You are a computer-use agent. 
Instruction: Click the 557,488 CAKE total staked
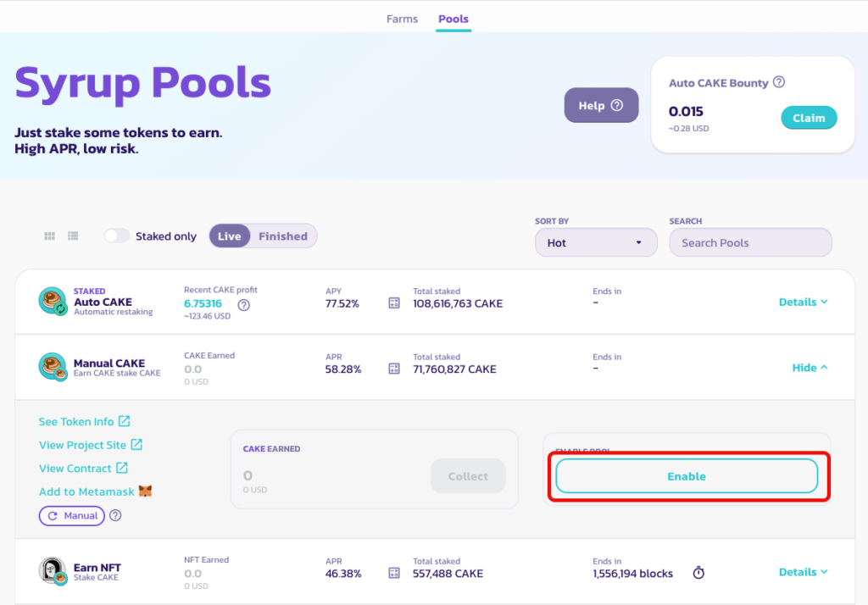448,574
